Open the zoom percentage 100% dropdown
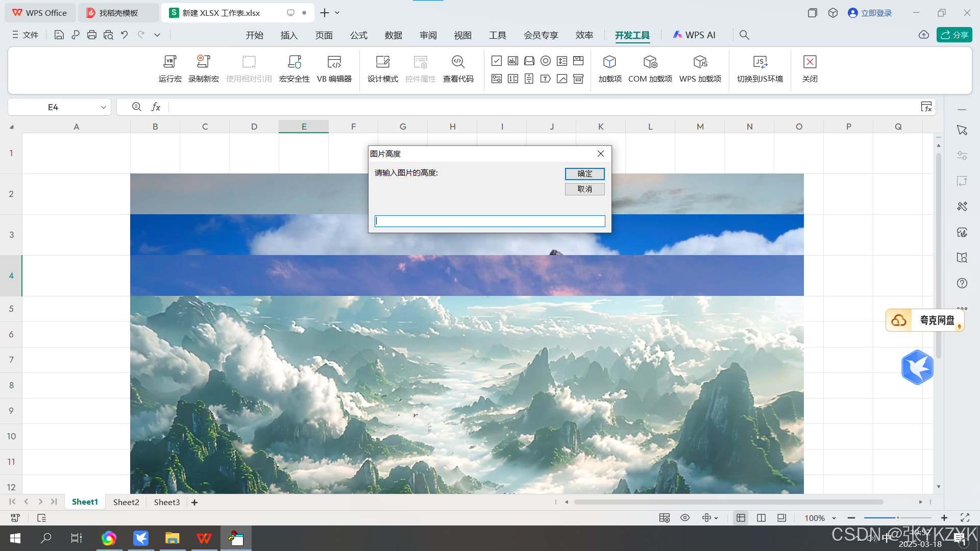 tap(834, 518)
